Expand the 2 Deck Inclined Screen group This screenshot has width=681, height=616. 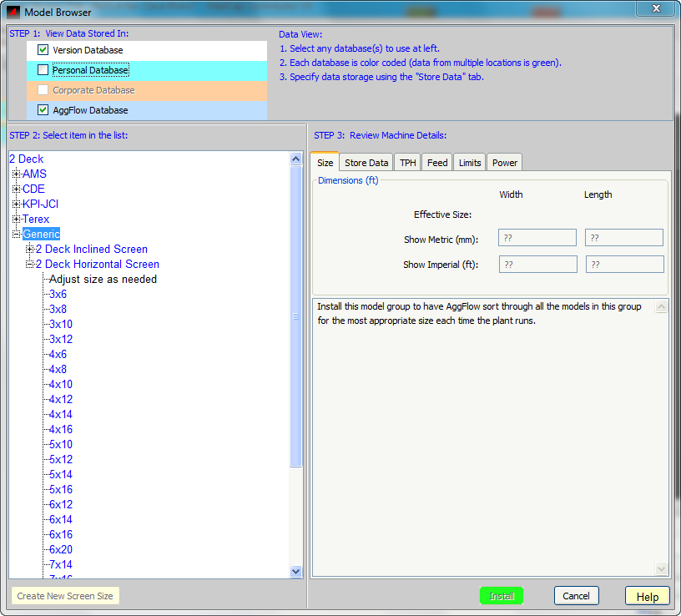click(29, 249)
